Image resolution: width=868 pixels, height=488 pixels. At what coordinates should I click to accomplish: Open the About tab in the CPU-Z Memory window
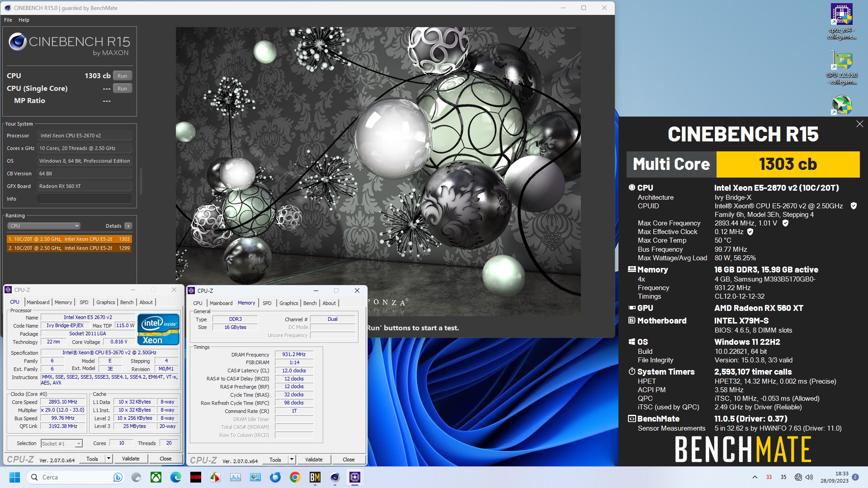point(329,303)
